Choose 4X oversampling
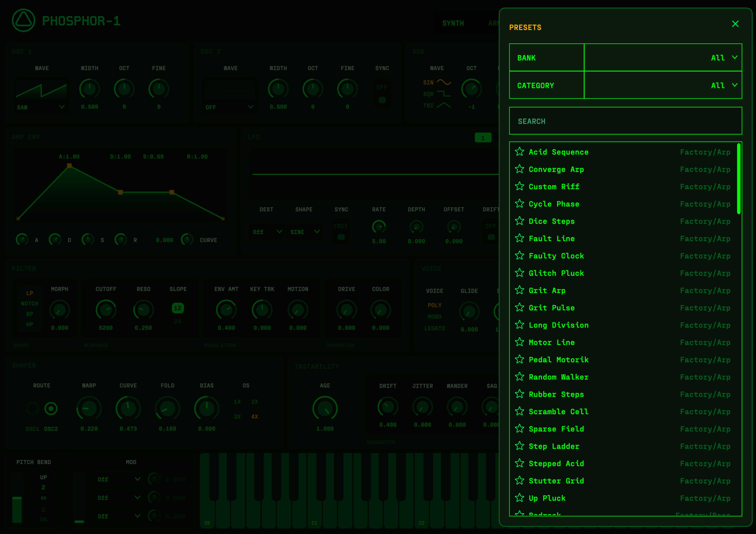This screenshot has height=534, width=756. point(255,416)
